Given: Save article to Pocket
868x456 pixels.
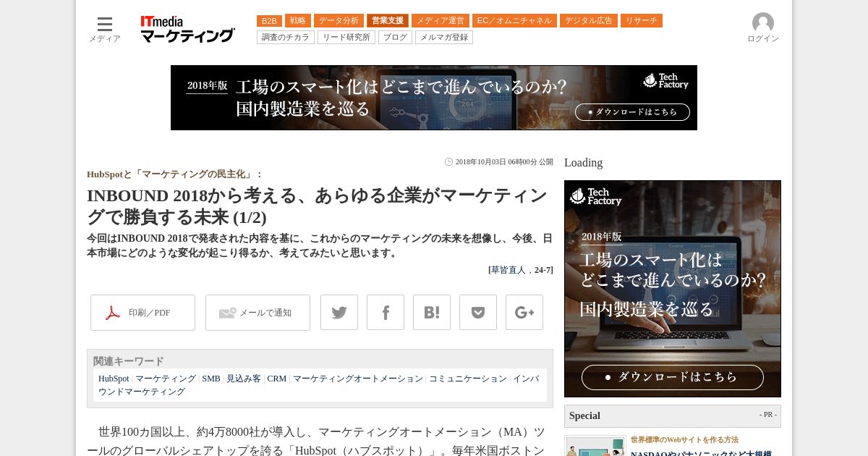Looking at the screenshot, I should click(478, 313).
